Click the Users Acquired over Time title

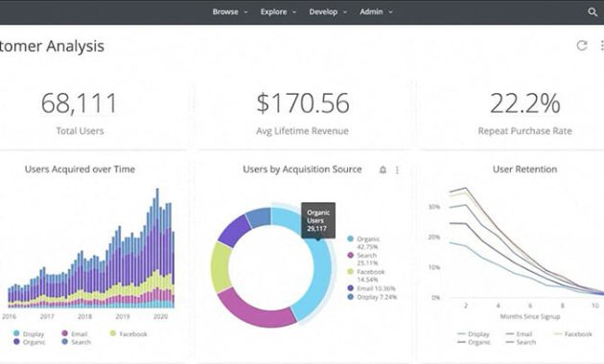click(80, 170)
